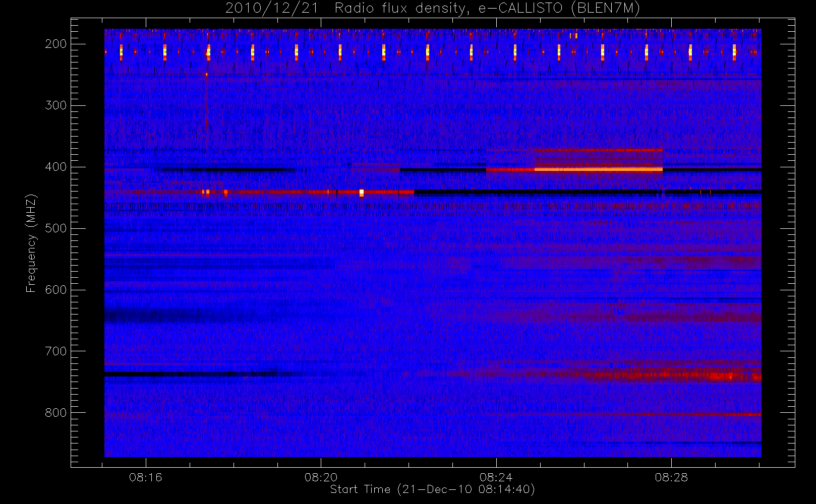816x504 pixels.
Task: Click the 400 frequency tick label
Action: tap(56, 167)
